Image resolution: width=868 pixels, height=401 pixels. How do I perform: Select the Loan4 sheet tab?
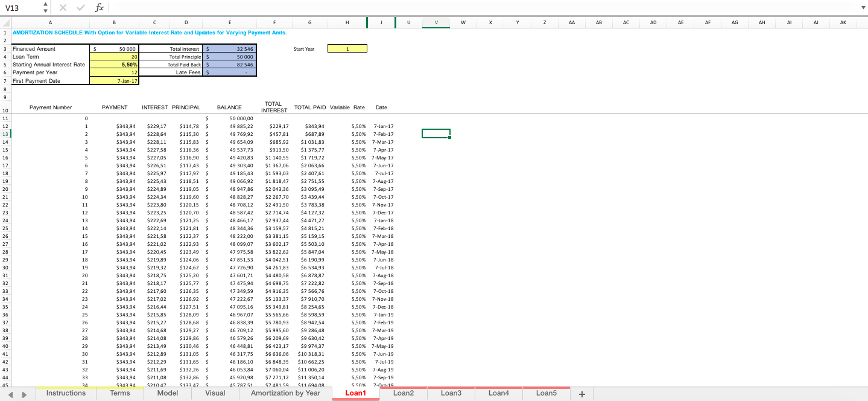[498, 393]
